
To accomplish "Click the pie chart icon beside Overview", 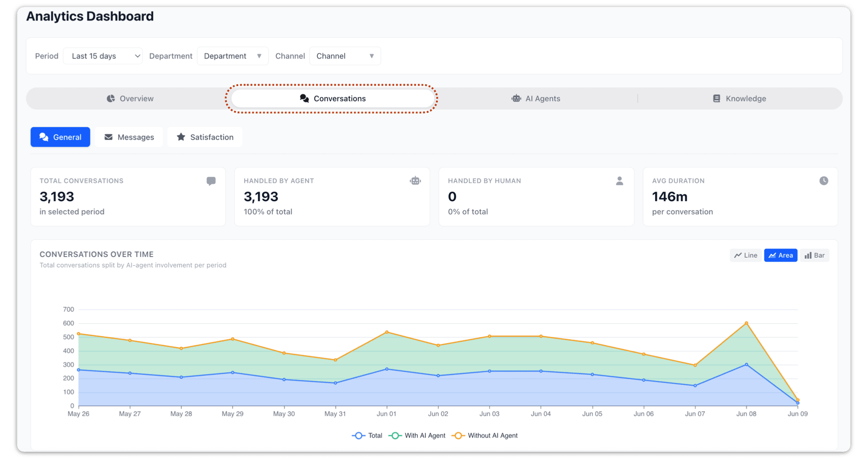I will coord(110,98).
